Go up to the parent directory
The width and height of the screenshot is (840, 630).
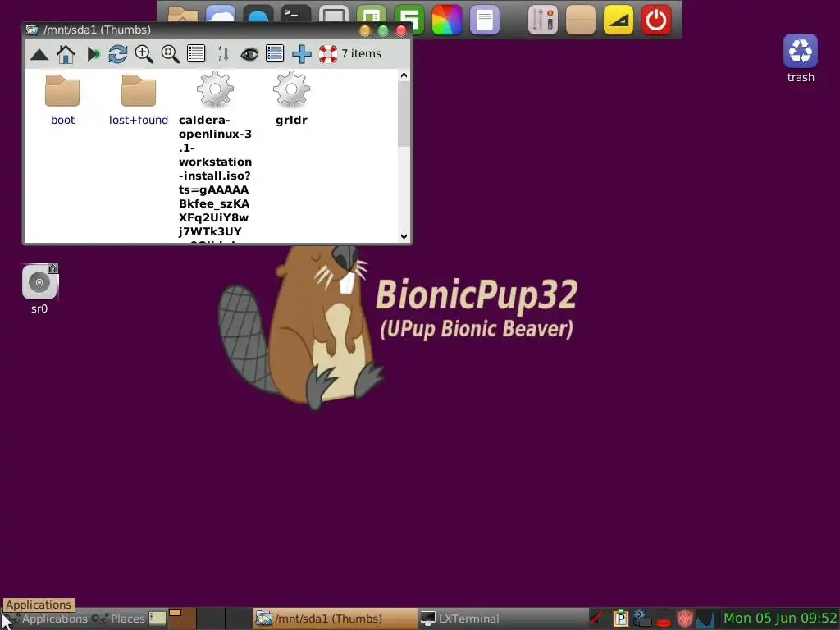pos(39,54)
